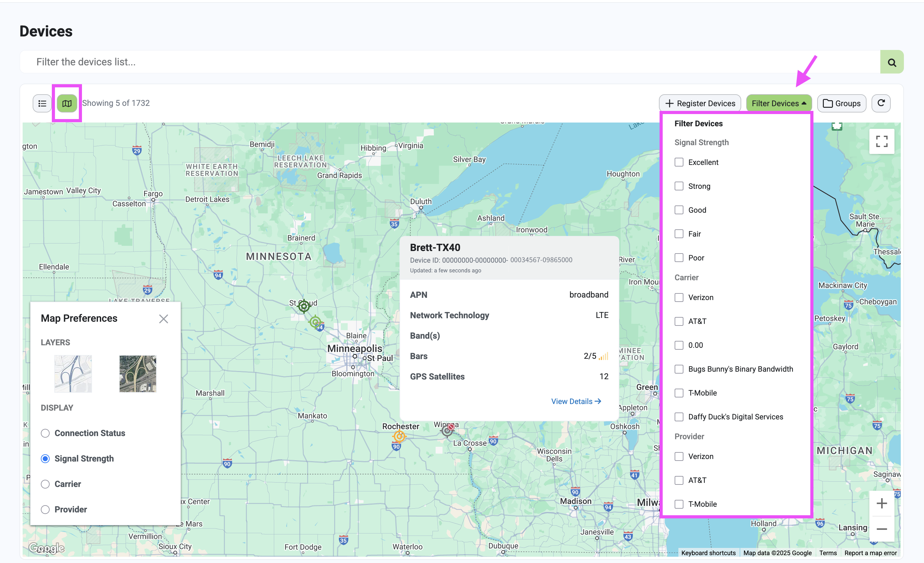The width and height of the screenshot is (924, 563).
Task: Zoom out of the map
Action: [x=881, y=529]
